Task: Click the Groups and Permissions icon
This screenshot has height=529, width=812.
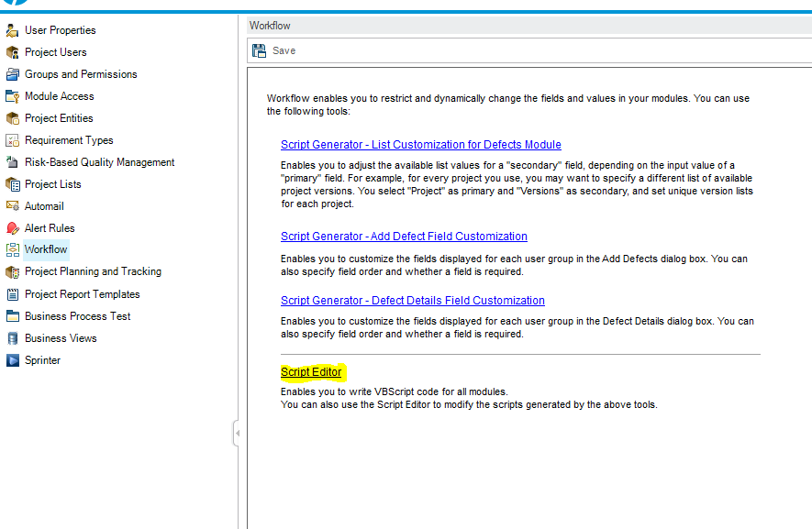Action: [13, 74]
